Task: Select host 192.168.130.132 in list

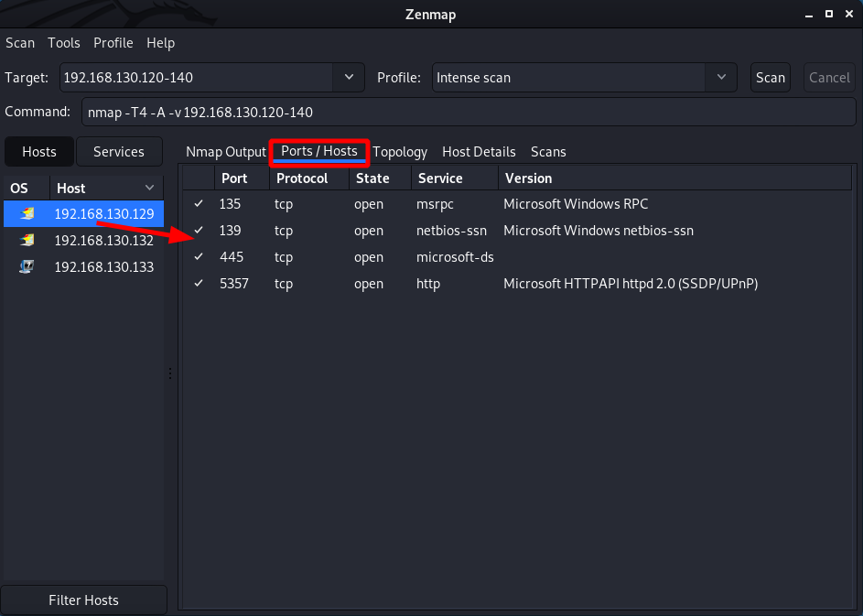Action: click(83, 240)
